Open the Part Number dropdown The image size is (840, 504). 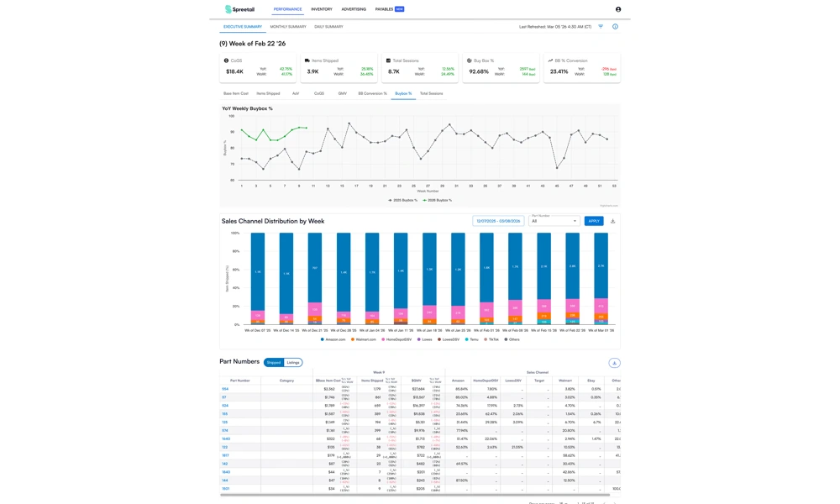[554, 221]
